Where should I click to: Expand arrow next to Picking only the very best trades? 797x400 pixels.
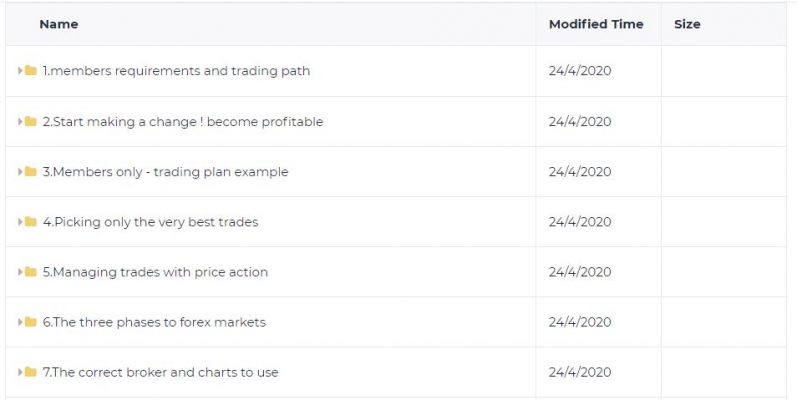pyautogui.click(x=20, y=222)
